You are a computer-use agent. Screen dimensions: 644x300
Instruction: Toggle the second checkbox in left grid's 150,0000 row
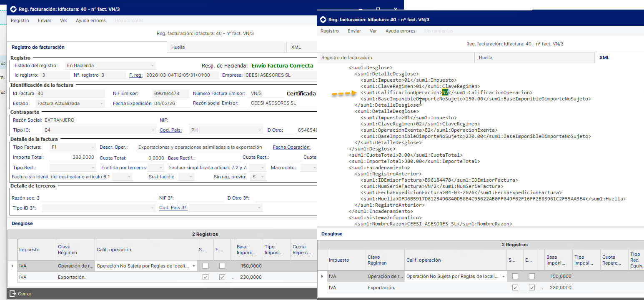click(x=222, y=266)
